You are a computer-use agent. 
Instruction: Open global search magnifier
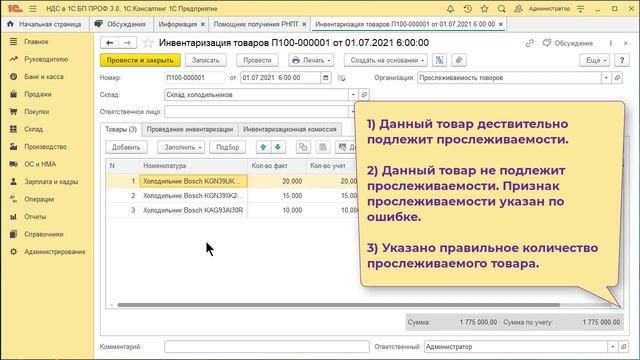coord(502,9)
